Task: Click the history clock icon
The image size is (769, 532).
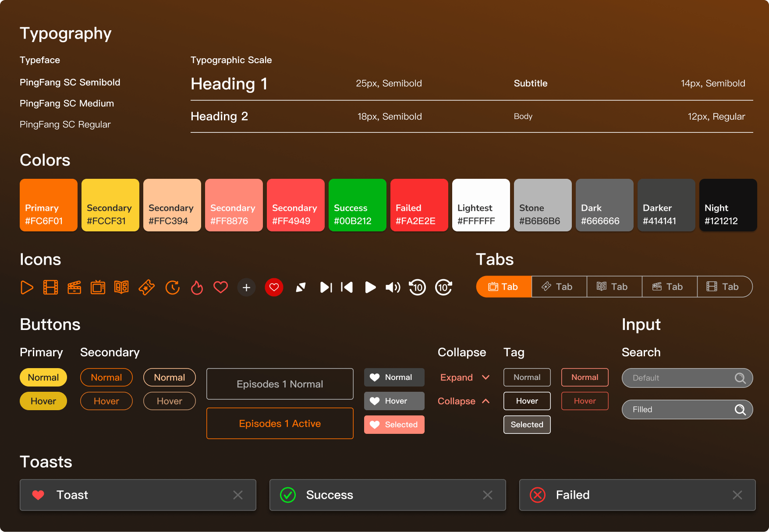Action: coord(173,287)
